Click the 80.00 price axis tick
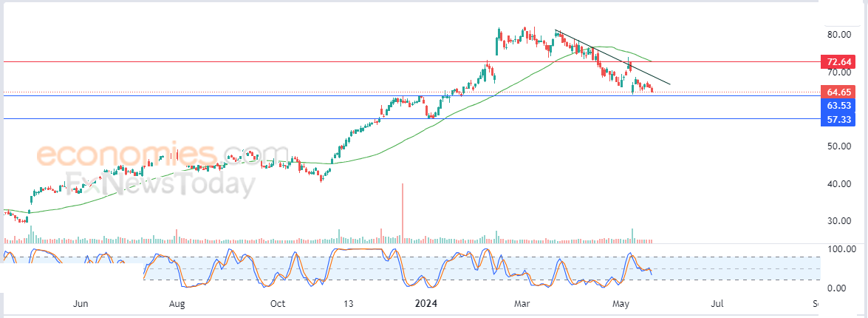868x318 pixels. tap(839, 34)
